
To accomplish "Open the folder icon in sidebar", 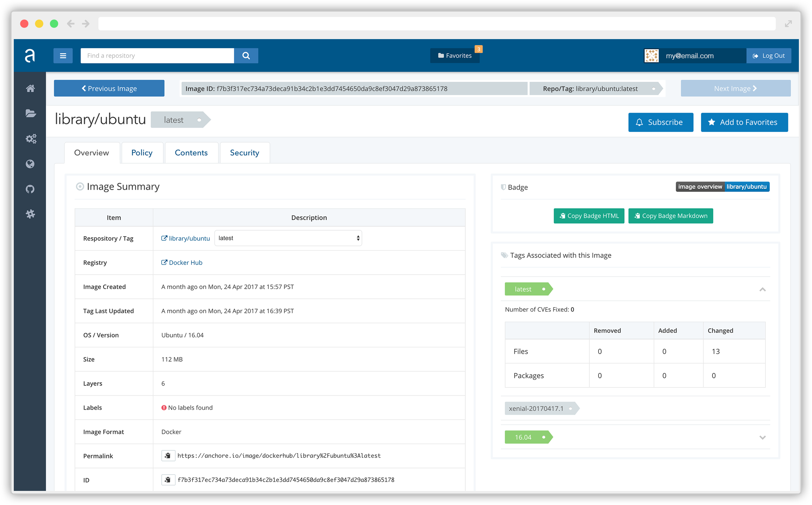I will pyautogui.click(x=30, y=113).
